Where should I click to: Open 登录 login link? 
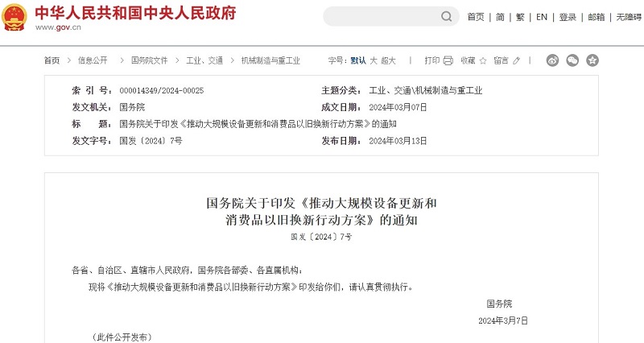pos(568,17)
